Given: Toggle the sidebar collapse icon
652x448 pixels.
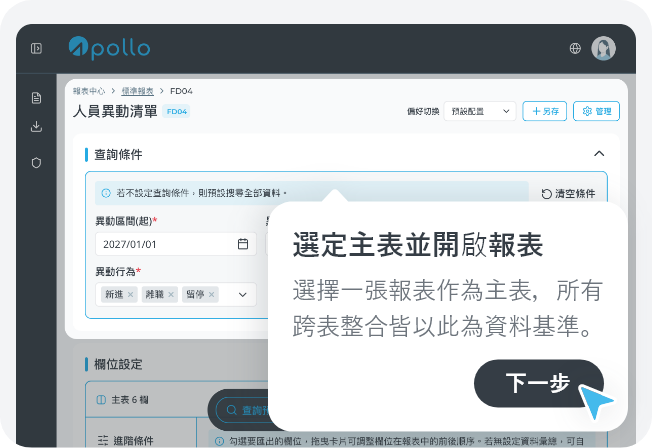Looking at the screenshot, I should pos(36,49).
